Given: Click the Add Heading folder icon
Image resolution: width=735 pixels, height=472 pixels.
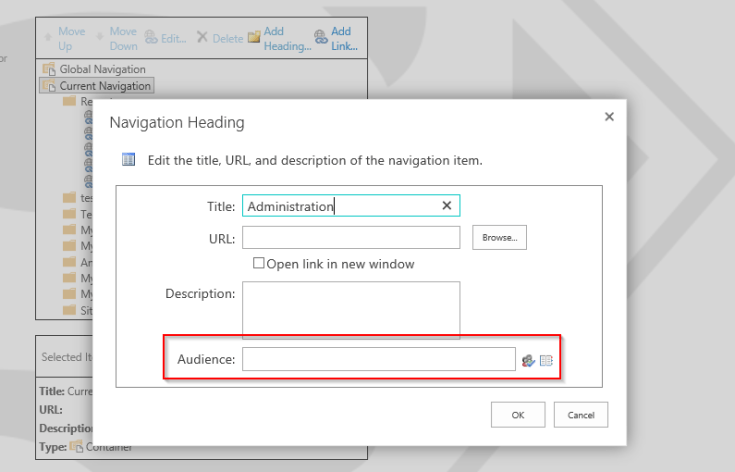Looking at the screenshot, I should pos(254,37).
